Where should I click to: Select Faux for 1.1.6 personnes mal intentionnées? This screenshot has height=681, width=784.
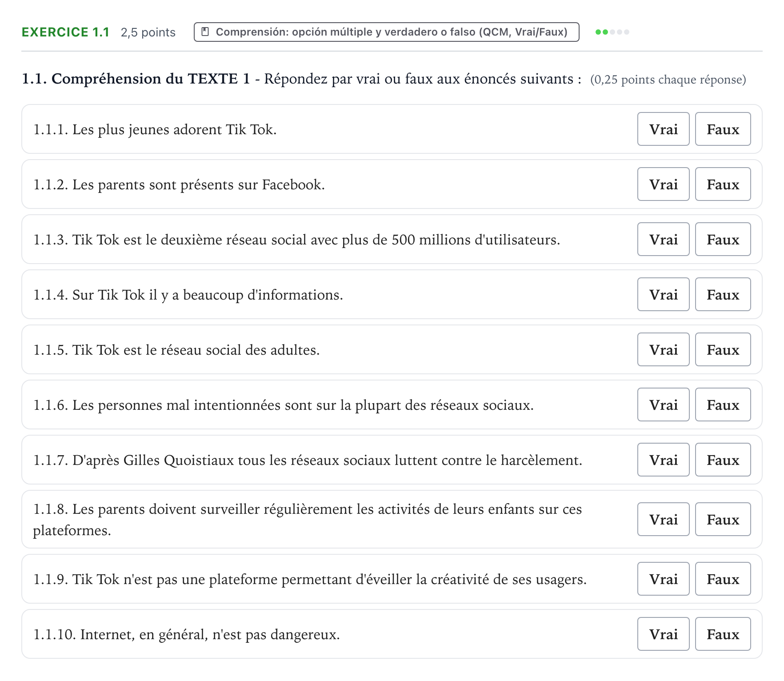coord(723,405)
